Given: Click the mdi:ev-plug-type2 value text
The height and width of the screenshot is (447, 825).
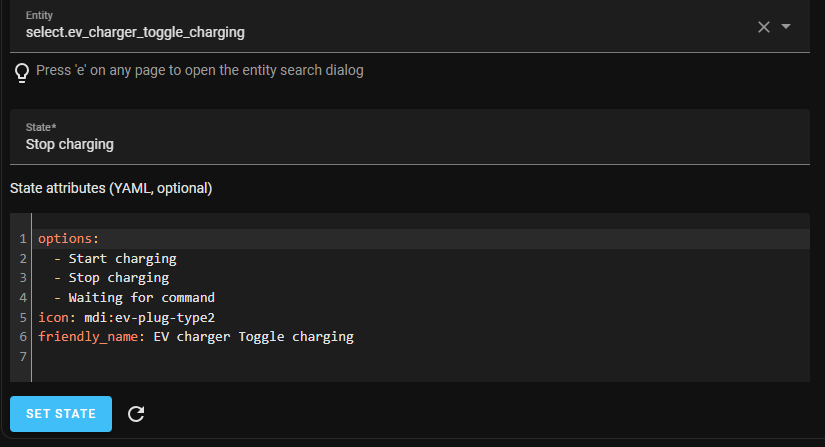Looking at the screenshot, I should [x=149, y=318].
